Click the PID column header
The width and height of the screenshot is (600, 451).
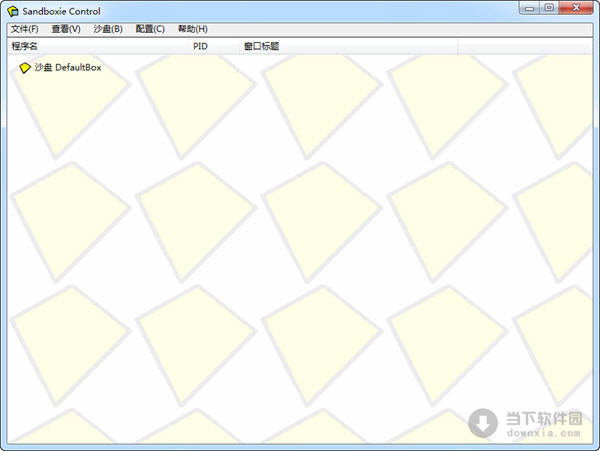point(214,46)
